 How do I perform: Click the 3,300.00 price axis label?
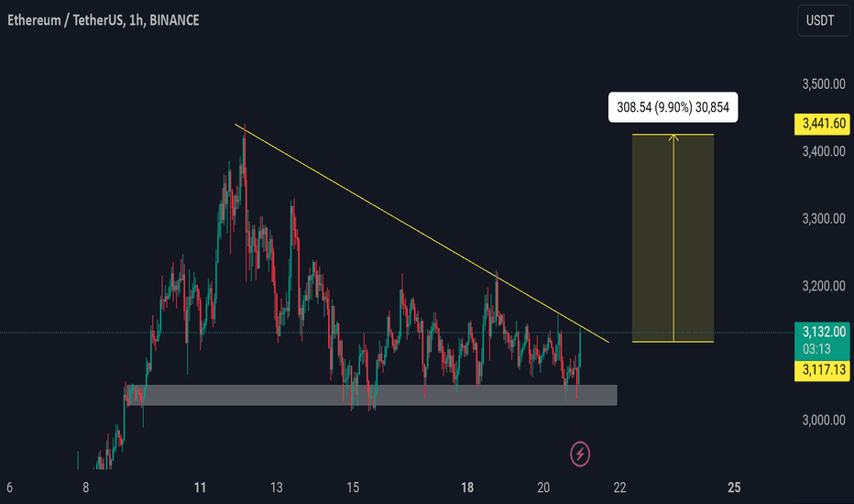click(824, 218)
